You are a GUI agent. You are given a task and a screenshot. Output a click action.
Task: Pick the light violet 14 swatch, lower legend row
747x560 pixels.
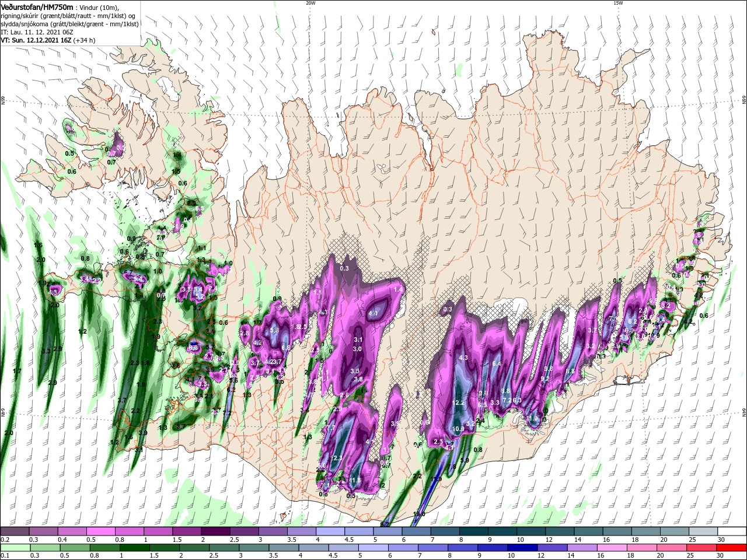point(583,547)
